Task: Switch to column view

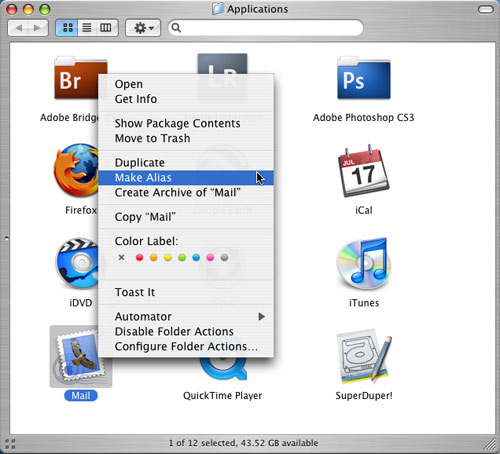Action: (107, 28)
